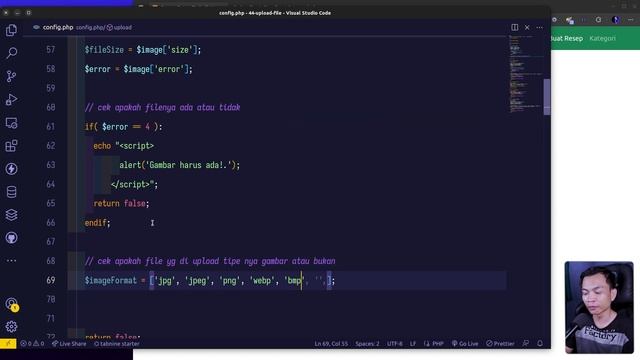Open editor More Actions ellipsis menu
The height and width of the screenshot is (360, 640).
[x=540, y=27]
